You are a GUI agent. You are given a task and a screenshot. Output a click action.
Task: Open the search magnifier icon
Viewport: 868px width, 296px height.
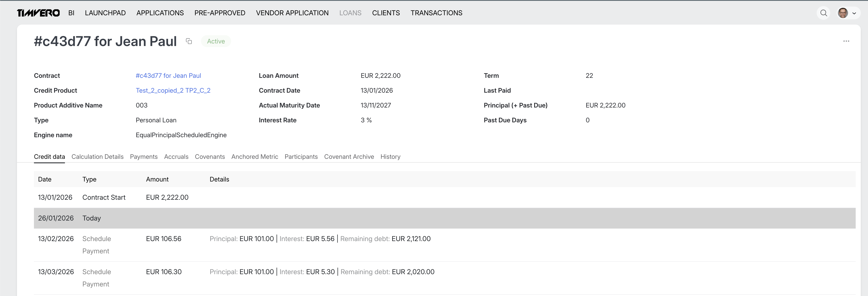click(x=823, y=13)
